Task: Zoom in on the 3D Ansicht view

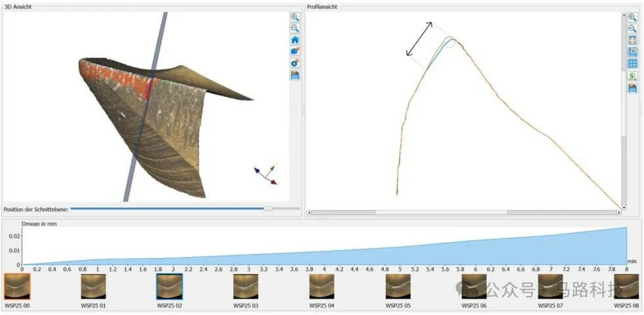Action: click(295, 17)
